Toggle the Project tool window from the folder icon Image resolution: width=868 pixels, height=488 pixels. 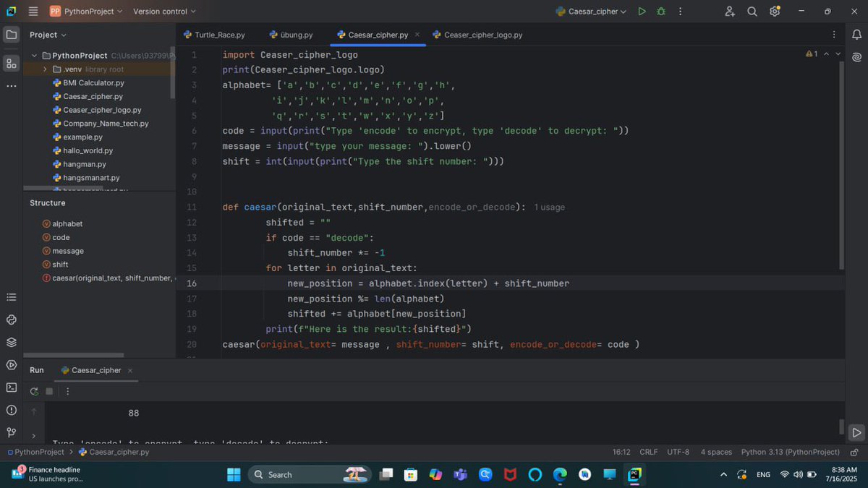[11, 35]
